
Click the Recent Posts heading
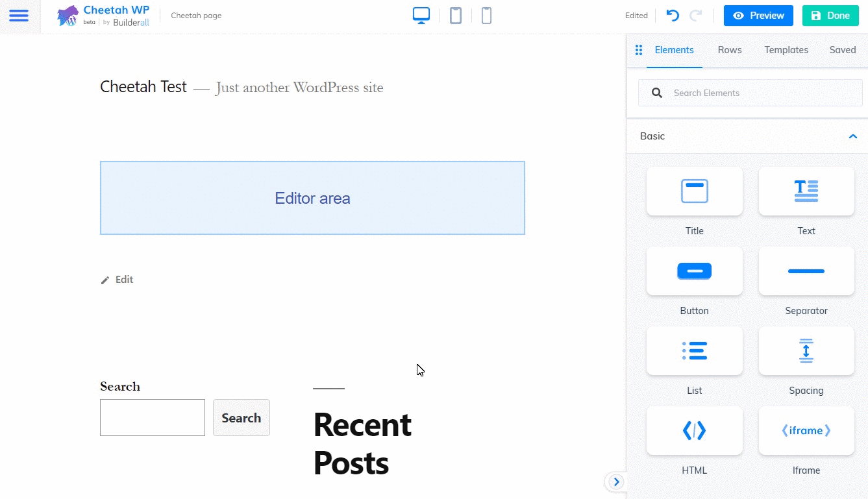pyautogui.click(x=362, y=443)
